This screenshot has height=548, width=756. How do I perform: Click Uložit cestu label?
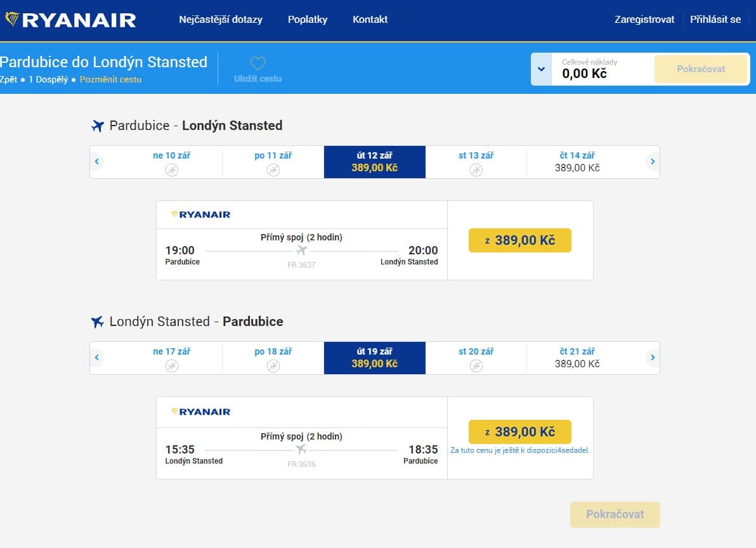pos(258,79)
